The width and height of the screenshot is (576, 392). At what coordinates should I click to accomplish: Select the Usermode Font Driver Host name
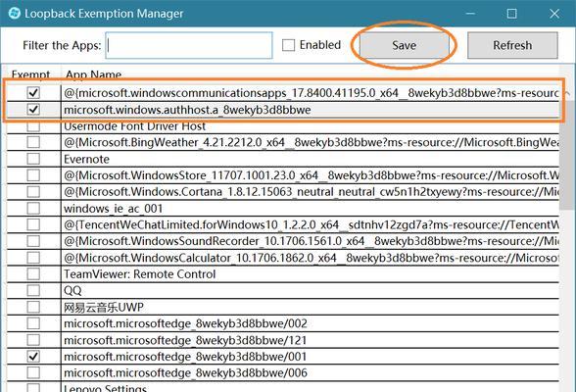134,126
